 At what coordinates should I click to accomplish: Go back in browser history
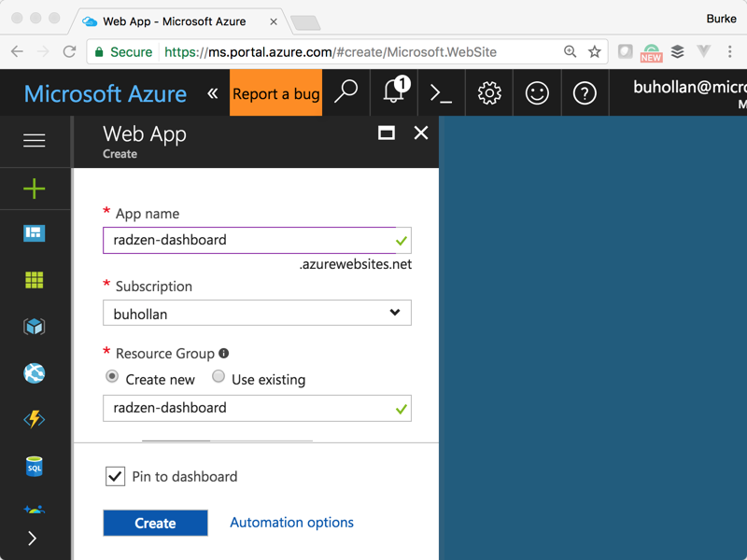(x=17, y=51)
